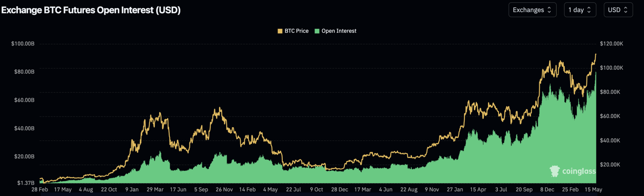Click the 1 day chevron icon

589,10
